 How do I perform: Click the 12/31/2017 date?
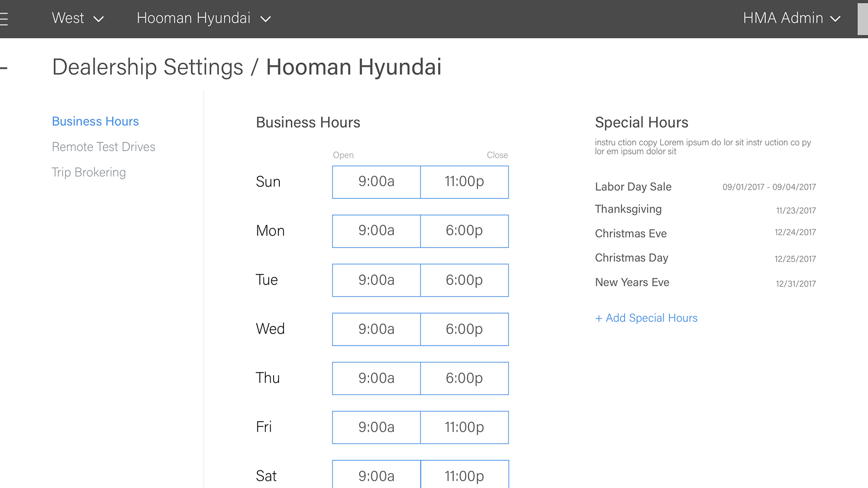coord(796,284)
